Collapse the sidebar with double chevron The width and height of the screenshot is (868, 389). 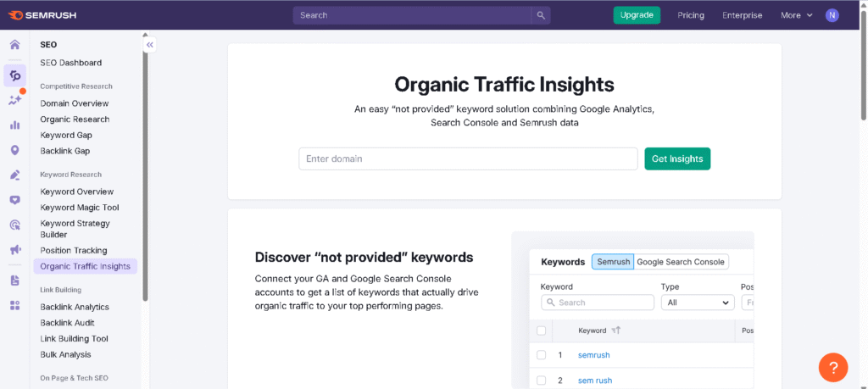coord(150,45)
